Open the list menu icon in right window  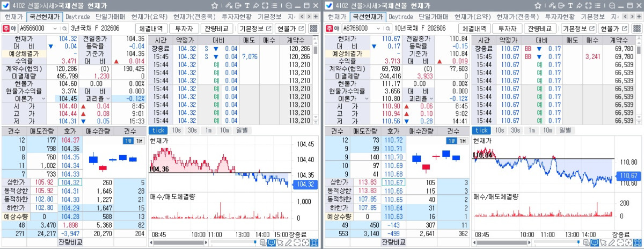point(597,5)
